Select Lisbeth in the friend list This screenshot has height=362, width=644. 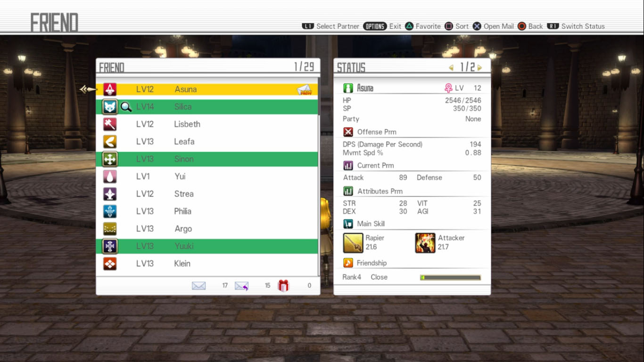coord(187,124)
